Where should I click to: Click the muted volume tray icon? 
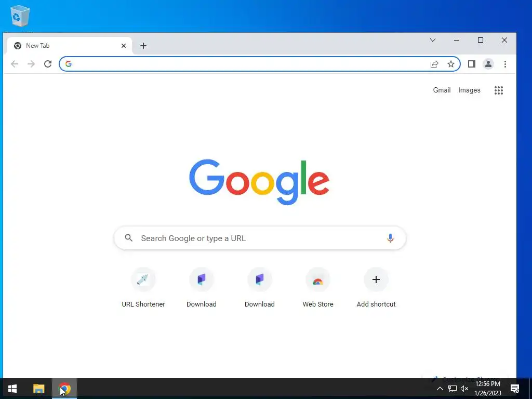464,389
